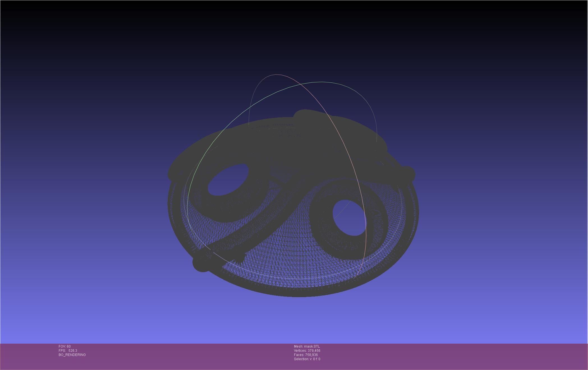
Task: Click the BO_RENDERING label
Action: pos(72,355)
